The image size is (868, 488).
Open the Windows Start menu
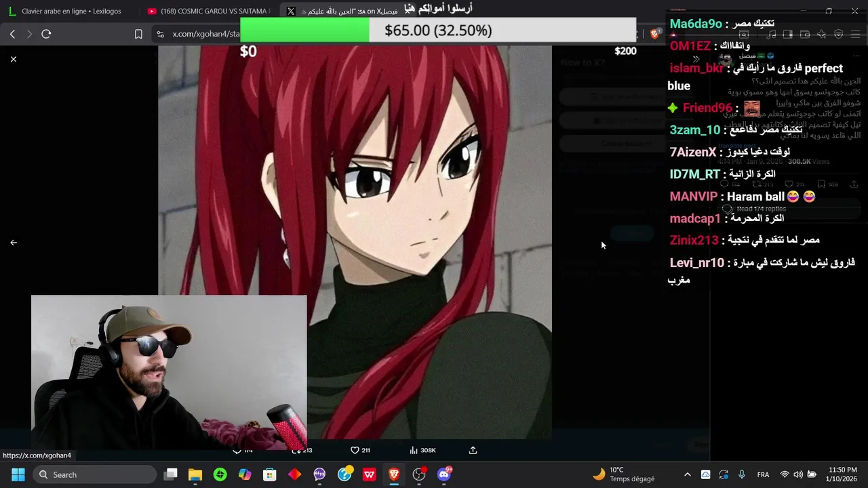click(x=18, y=474)
